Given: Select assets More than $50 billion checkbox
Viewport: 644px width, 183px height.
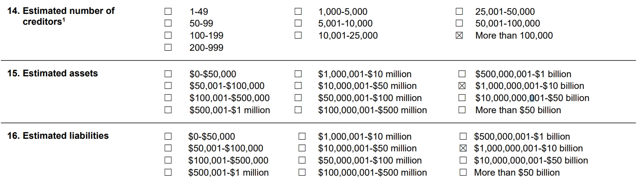Looking at the screenshot, I should tap(462, 111).
